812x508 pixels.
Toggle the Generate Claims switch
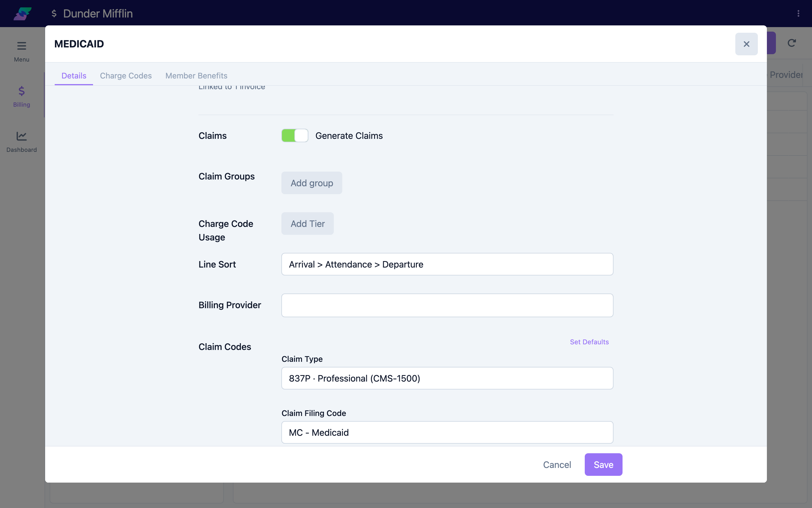(x=295, y=135)
